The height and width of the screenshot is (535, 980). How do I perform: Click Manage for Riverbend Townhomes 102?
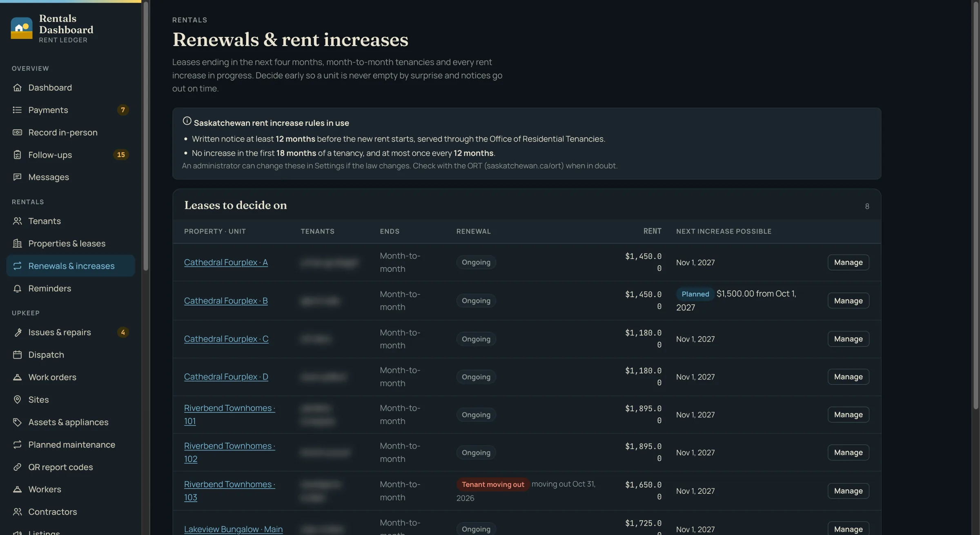(848, 452)
